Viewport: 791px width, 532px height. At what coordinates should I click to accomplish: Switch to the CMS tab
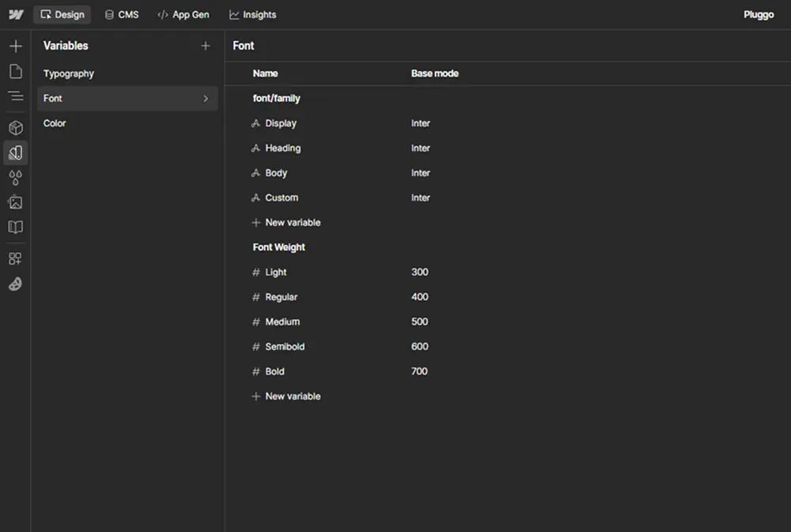click(121, 14)
